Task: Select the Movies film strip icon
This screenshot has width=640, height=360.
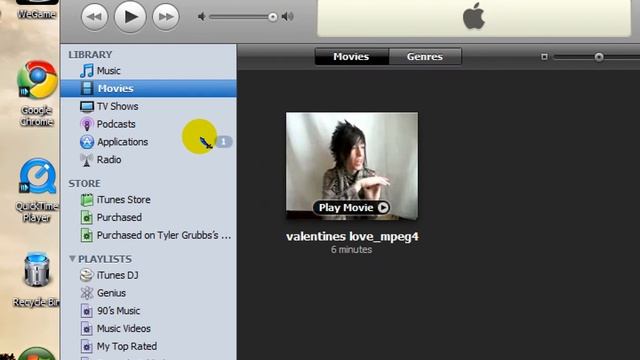Action: pyautogui.click(x=87, y=88)
